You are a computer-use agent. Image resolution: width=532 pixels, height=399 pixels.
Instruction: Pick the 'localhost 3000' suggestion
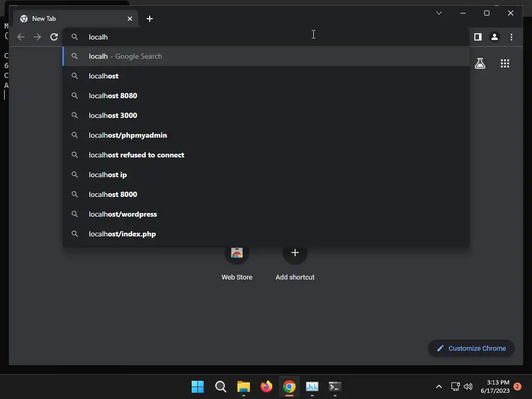[x=266, y=115]
